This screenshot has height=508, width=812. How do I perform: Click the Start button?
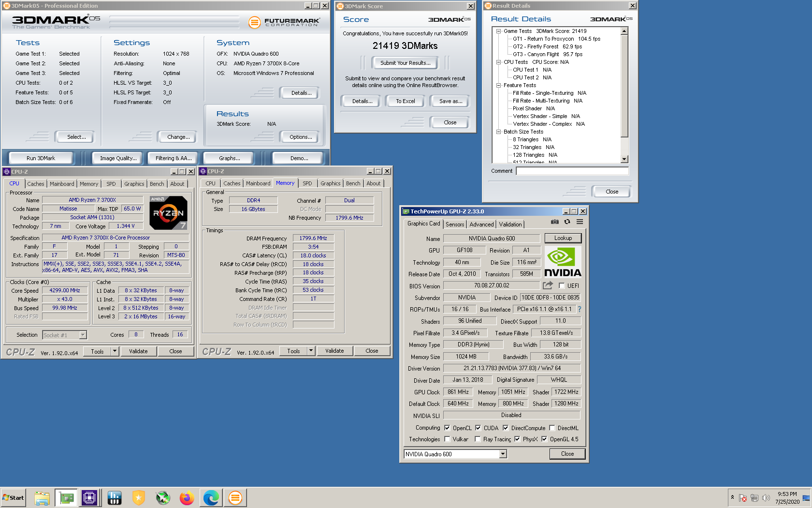click(x=13, y=497)
